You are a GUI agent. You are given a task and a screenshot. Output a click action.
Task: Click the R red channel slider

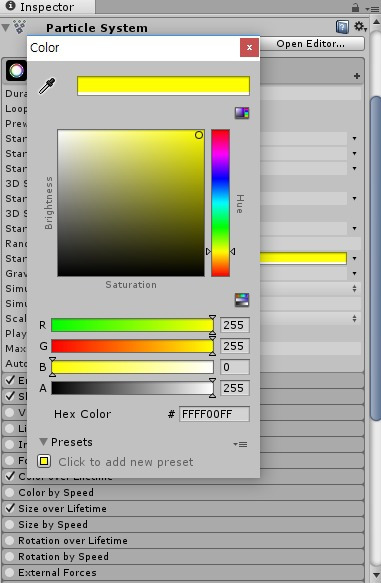pos(132,325)
